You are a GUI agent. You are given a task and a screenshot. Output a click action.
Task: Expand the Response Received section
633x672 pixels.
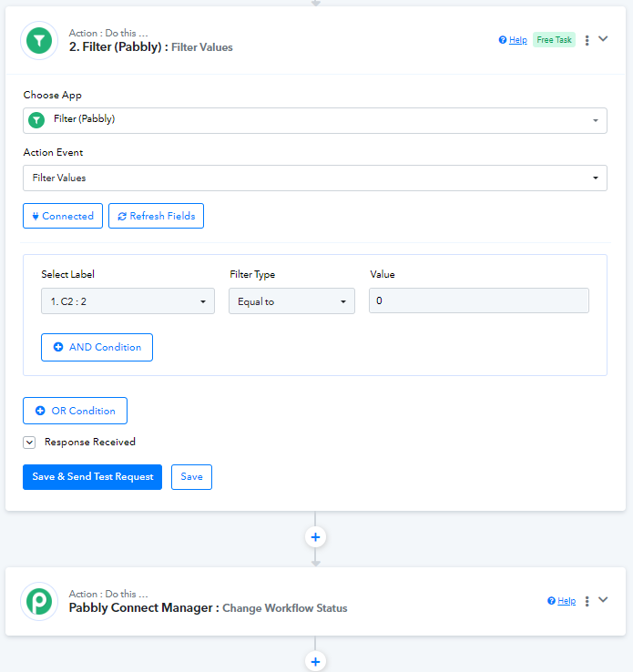(x=29, y=443)
